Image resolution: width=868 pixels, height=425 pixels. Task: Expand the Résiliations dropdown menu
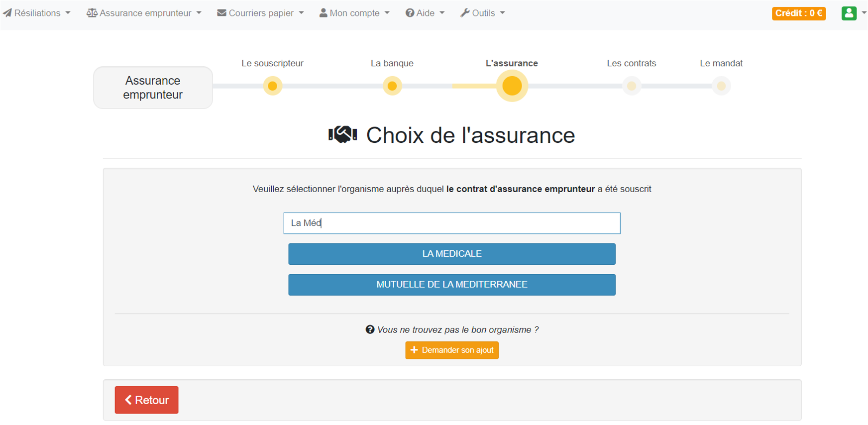(37, 13)
